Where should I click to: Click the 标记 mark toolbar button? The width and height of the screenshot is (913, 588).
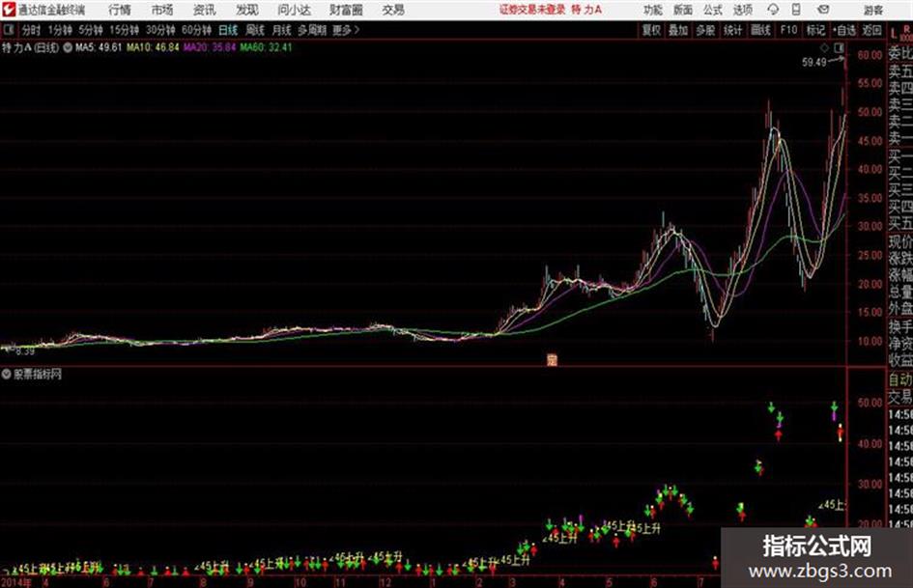815,30
